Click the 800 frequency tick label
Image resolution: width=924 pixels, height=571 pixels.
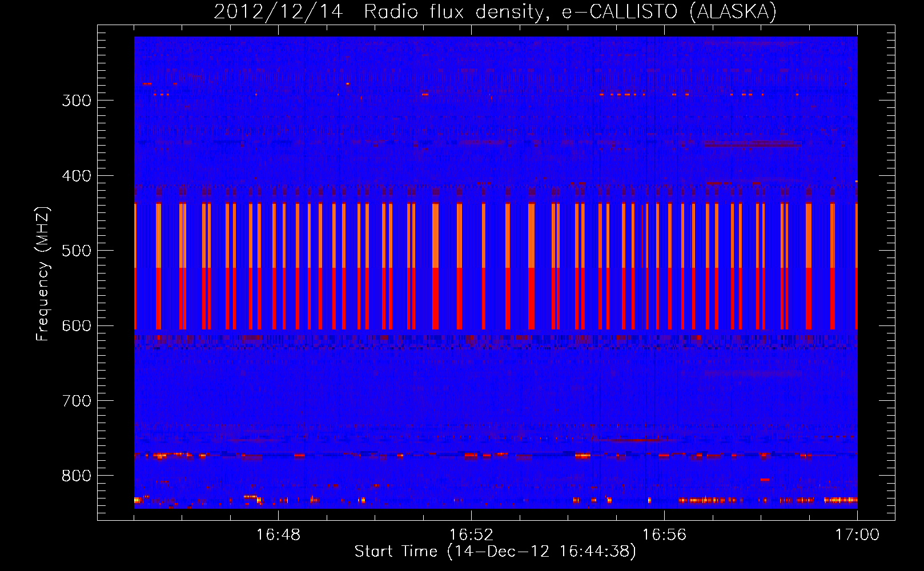[77, 476]
